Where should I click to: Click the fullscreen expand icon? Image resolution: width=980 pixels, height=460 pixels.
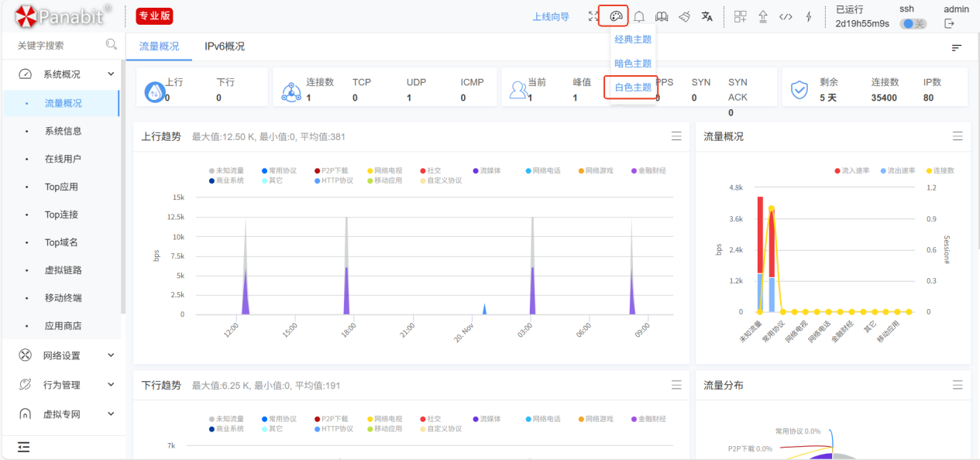coord(593,16)
